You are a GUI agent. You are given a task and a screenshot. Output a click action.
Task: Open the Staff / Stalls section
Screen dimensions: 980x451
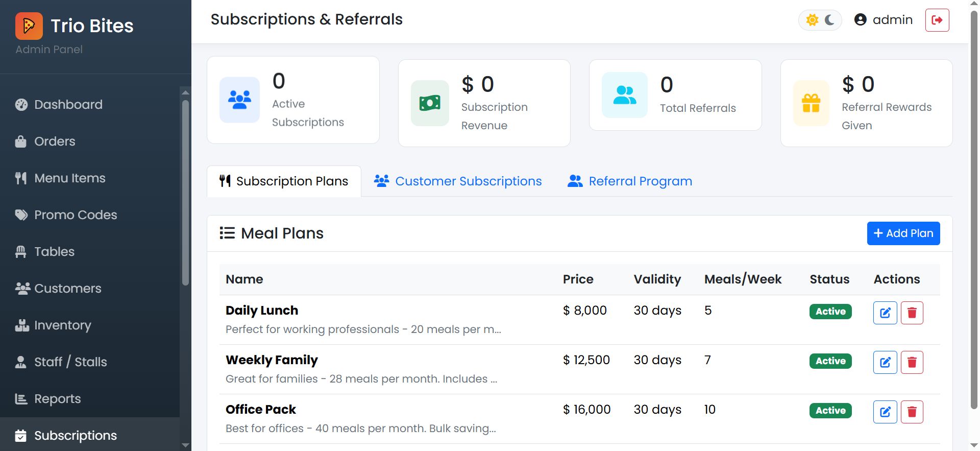click(x=70, y=362)
